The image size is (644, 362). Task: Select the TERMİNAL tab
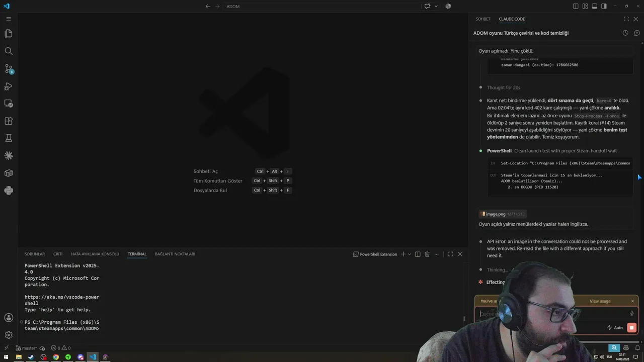pos(137,254)
